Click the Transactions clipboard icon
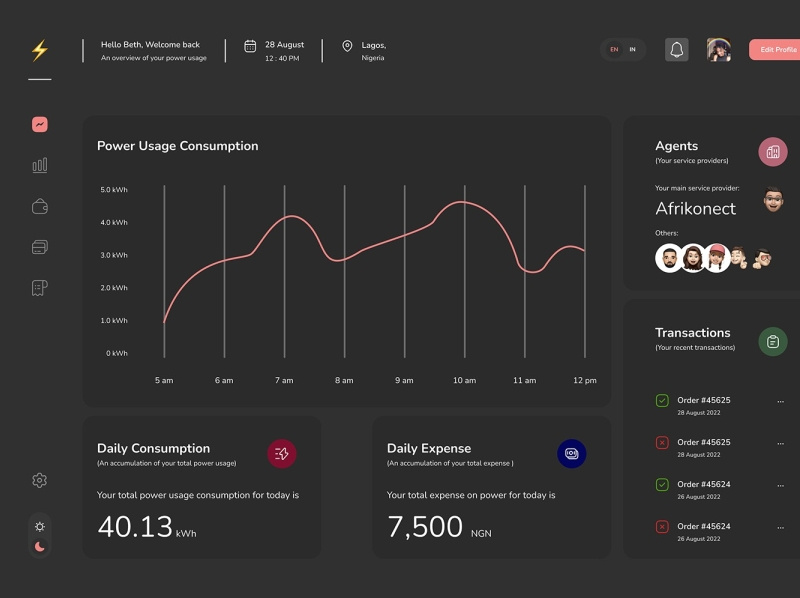This screenshot has width=800, height=598. pos(773,341)
